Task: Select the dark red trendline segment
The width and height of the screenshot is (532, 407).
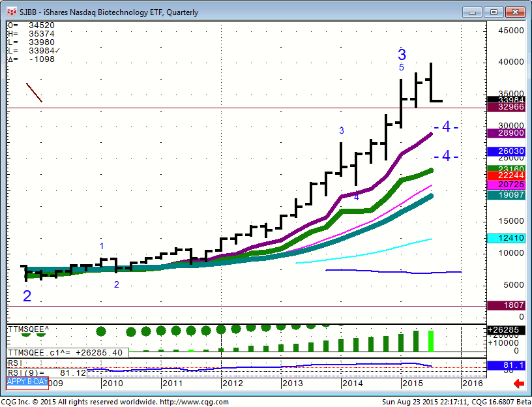Action: 35,93
